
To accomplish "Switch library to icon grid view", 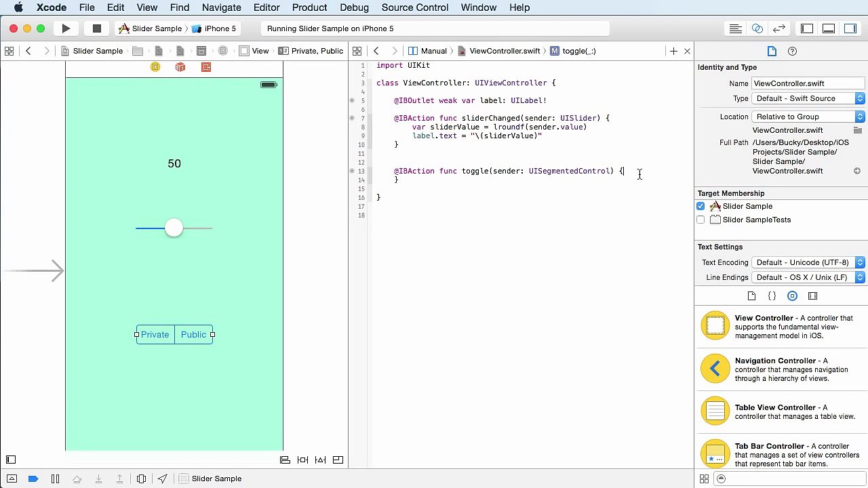I will [x=704, y=479].
